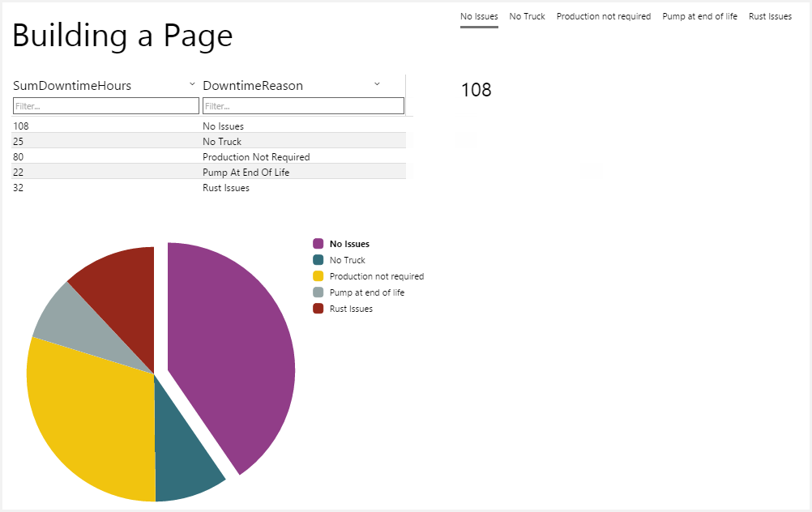Image resolution: width=812 pixels, height=512 pixels.
Task: Click the No Truck table cell
Action: pos(303,141)
